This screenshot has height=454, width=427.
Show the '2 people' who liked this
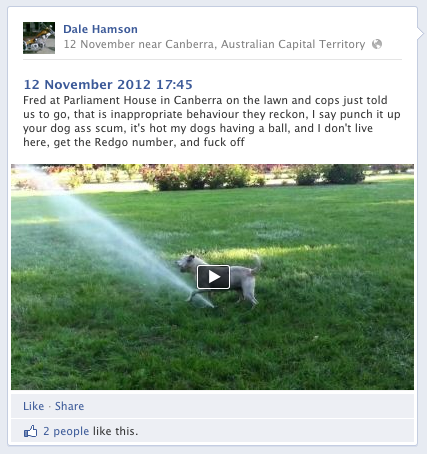pos(66,431)
